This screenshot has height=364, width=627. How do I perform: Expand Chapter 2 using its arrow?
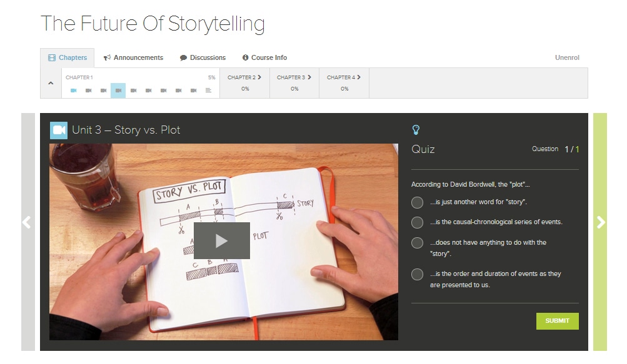[260, 77]
